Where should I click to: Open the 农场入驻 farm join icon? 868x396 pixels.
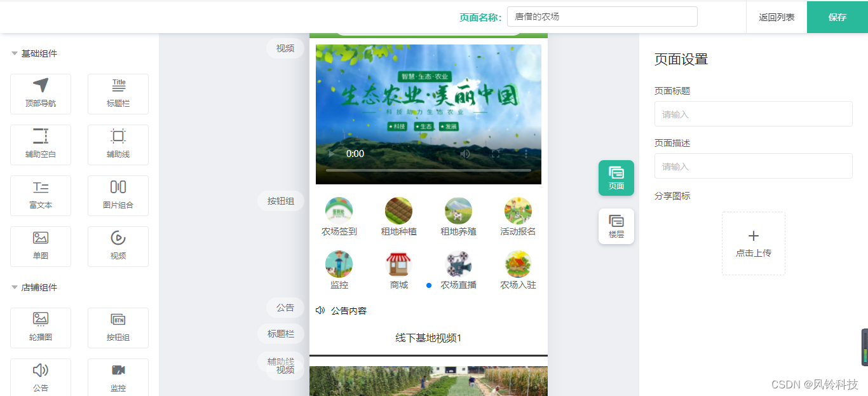[x=518, y=264]
